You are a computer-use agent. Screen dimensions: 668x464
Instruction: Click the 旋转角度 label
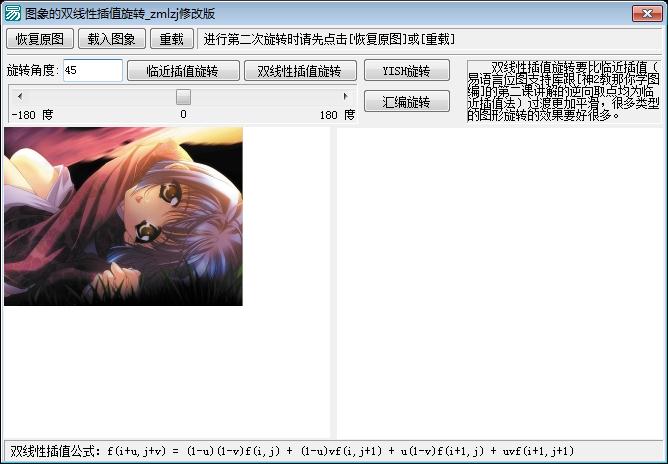[x=33, y=70]
